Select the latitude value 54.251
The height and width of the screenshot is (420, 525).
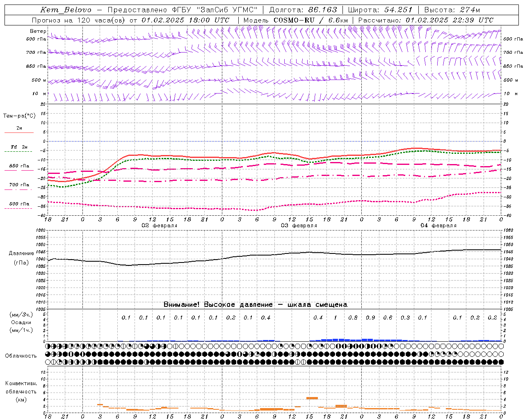click(x=398, y=10)
